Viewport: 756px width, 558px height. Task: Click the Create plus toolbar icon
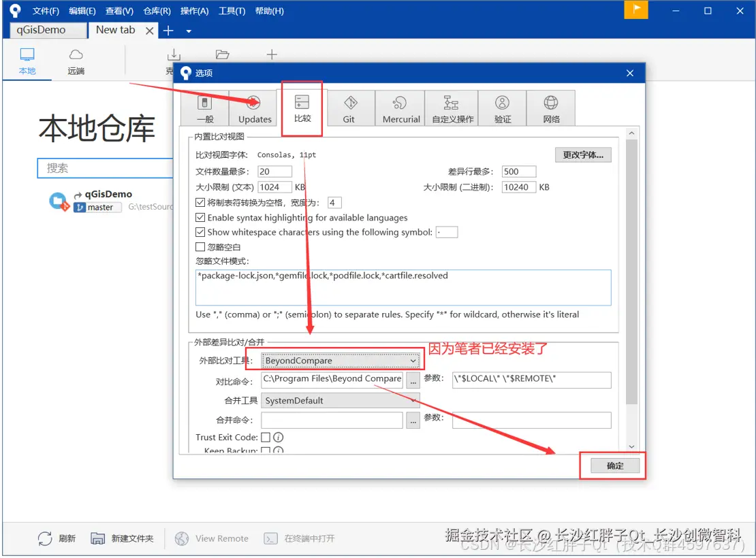[x=272, y=54]
